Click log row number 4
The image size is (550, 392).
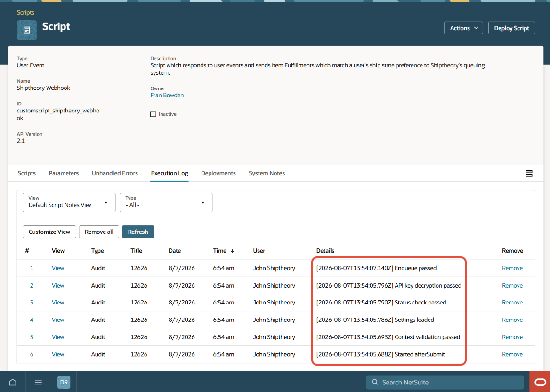pyautogui.click(x=32, y=320)
